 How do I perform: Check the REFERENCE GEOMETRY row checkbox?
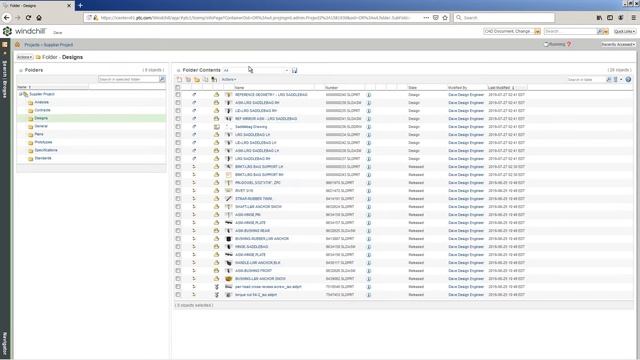click(178, 95)
